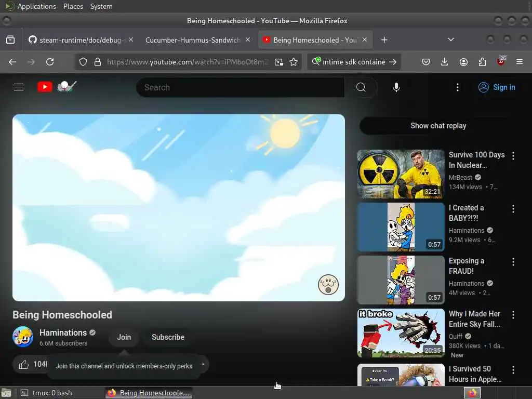Open the YouTube guide hamburger menu
Image resolution: width=532 pixels, height=399 pixels.
(19, 87)
